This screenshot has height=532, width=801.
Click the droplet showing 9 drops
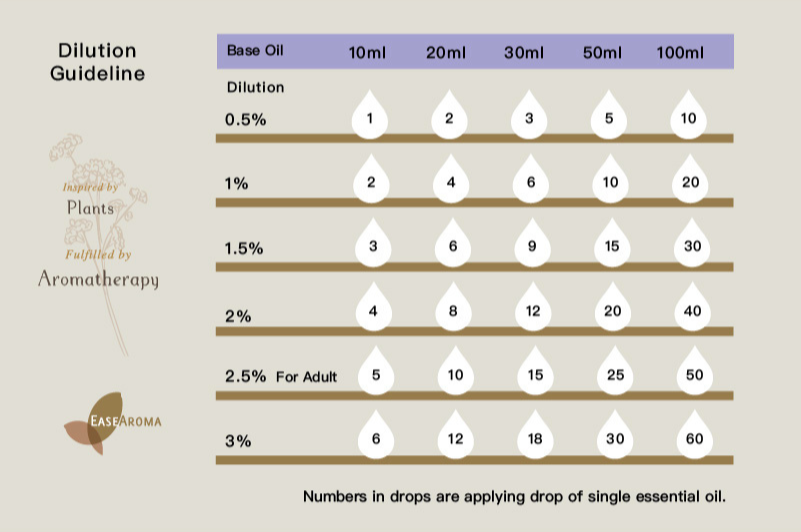point(529,247)
